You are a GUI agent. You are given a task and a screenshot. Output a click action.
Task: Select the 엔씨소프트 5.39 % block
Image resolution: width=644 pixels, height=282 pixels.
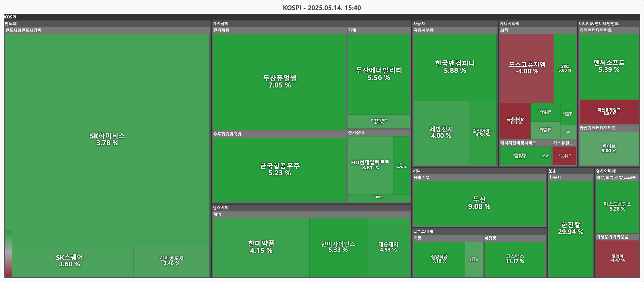[609, 66]
